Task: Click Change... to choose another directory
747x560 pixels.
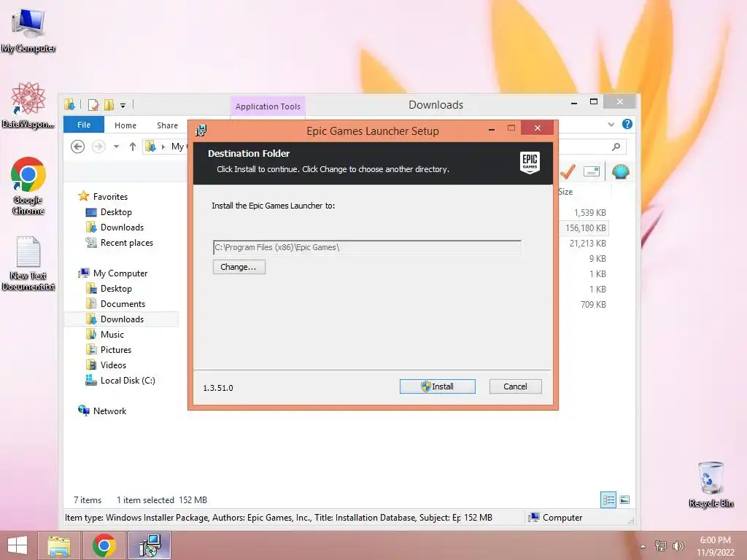Action: point(239,267)
